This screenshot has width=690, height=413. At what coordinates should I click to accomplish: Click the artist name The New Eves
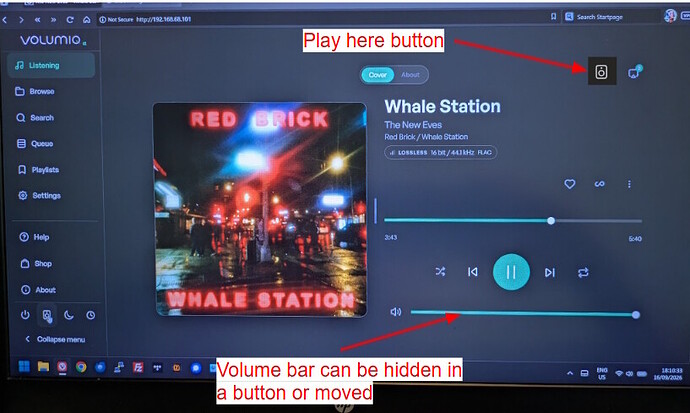(413, 125)
